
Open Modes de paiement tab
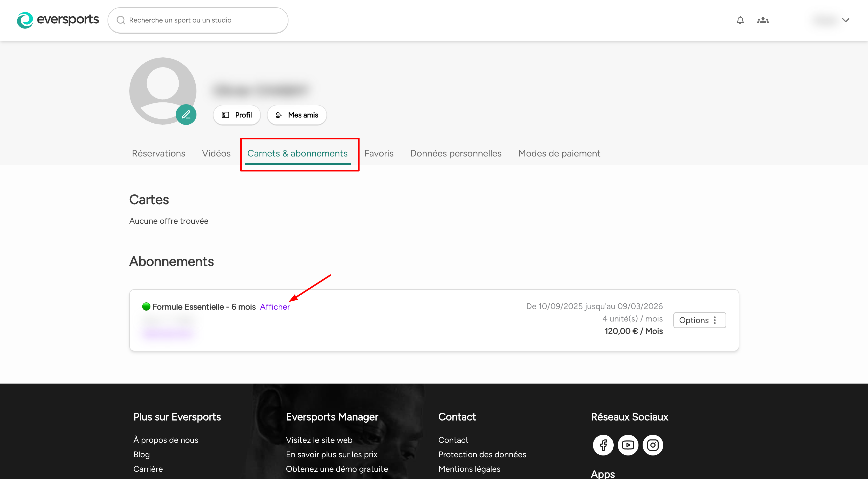coord(559,153)
